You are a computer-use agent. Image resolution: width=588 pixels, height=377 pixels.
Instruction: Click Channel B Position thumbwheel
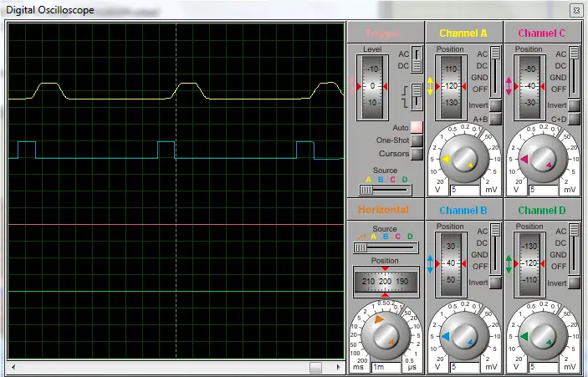(x=451, y=265)
